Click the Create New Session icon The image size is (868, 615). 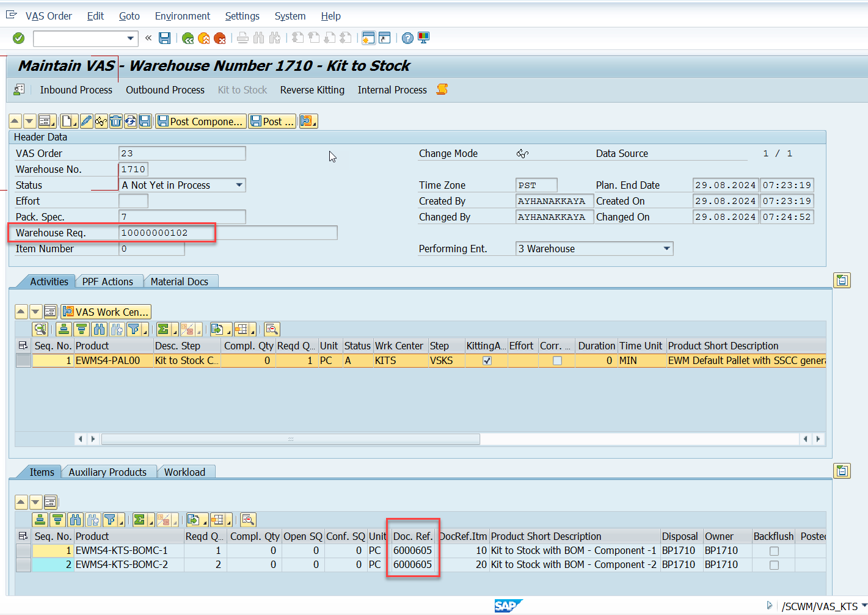pos(368,38)
